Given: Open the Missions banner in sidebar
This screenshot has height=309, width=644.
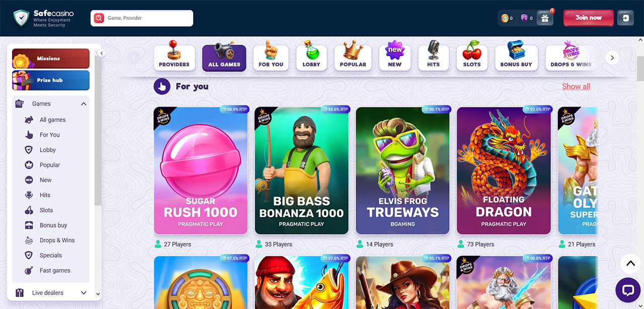Looking at the screenshot, I should (x=51, y=58).
